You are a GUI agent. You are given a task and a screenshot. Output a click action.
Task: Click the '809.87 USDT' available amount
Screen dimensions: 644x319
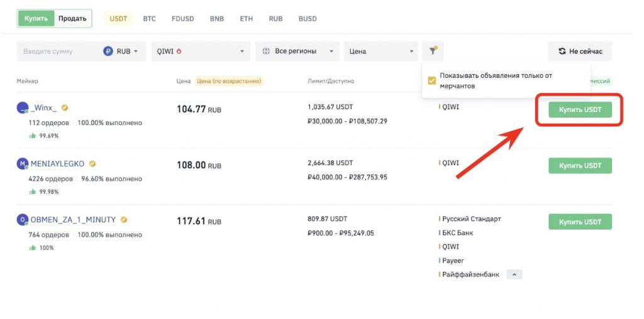(x=327, y=219)
